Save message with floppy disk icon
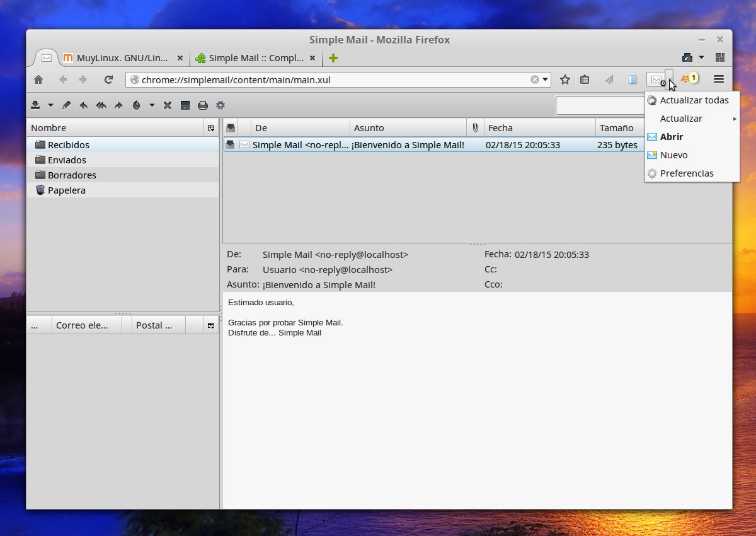Viewport: 756px width, 536px height. tap(185, 105)
